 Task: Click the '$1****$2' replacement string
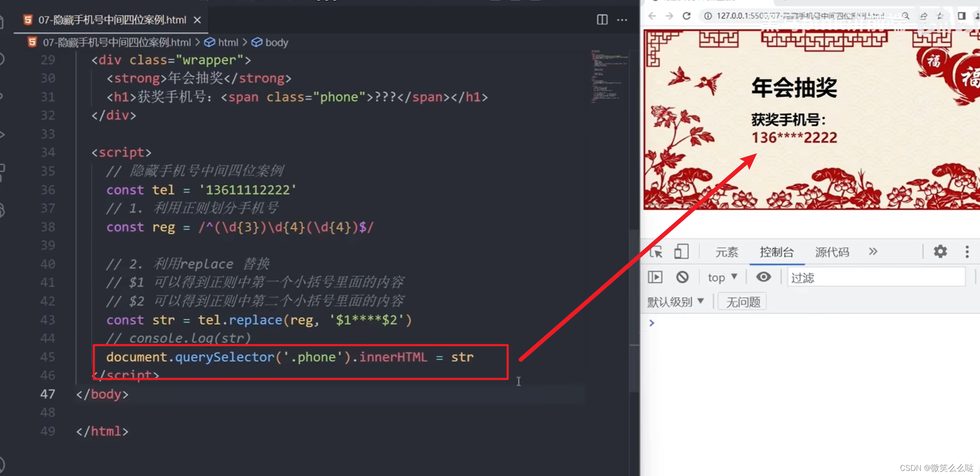pyautogui.click(x=367, y=320)
